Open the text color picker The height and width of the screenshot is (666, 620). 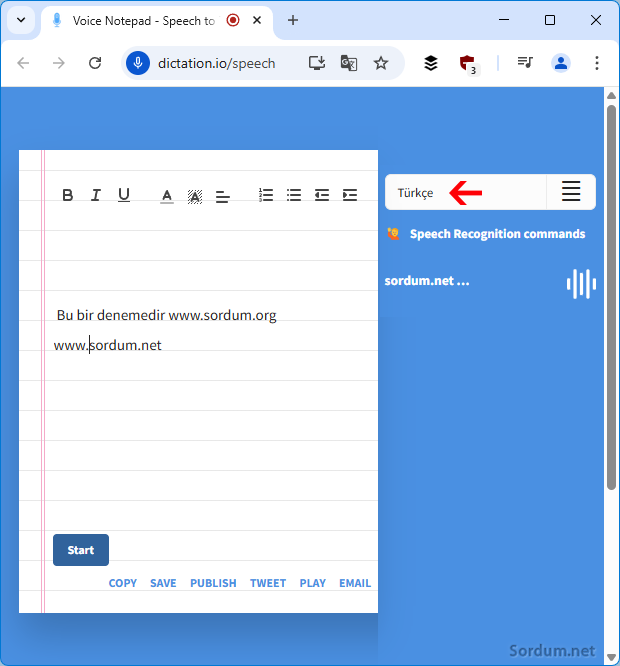[x=167, y=196]
